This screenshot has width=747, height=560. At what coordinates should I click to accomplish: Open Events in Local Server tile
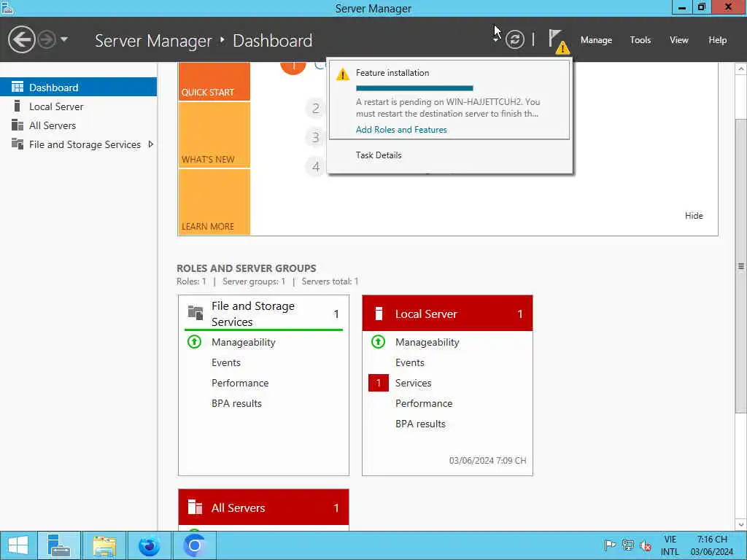coord(410,362)
